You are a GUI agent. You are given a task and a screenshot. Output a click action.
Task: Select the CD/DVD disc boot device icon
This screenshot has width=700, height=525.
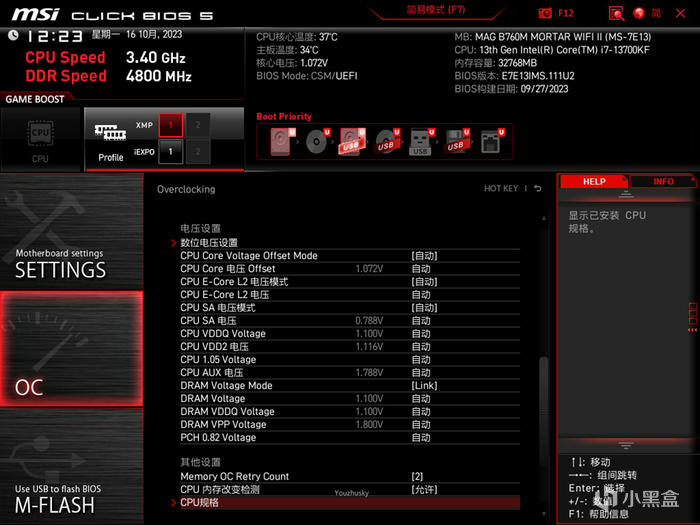pos(317,142)
